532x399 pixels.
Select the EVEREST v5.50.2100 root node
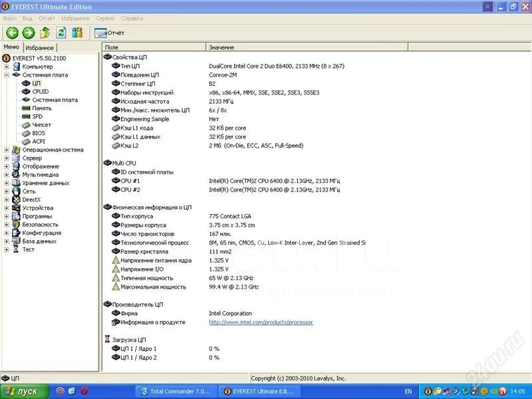[39, 59]
